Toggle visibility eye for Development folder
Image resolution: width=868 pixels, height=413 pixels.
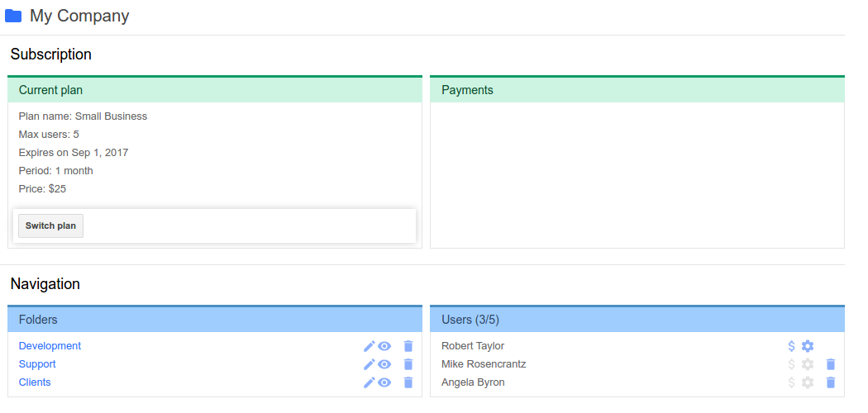pyautogui.click(x=384, y=346)
